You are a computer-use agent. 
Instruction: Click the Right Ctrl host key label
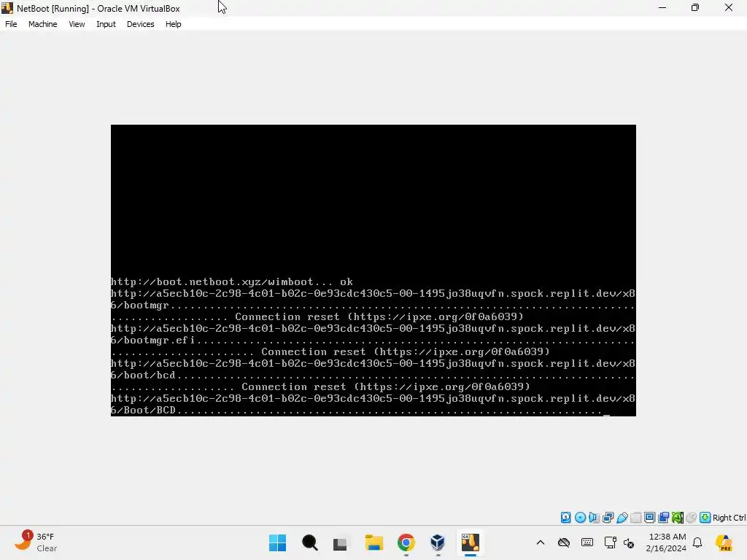click(x=729, y=518)
